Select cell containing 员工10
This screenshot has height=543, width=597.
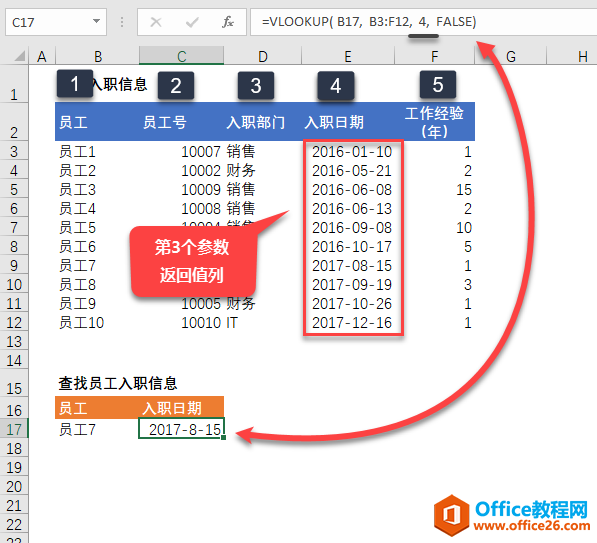point(97,323)
